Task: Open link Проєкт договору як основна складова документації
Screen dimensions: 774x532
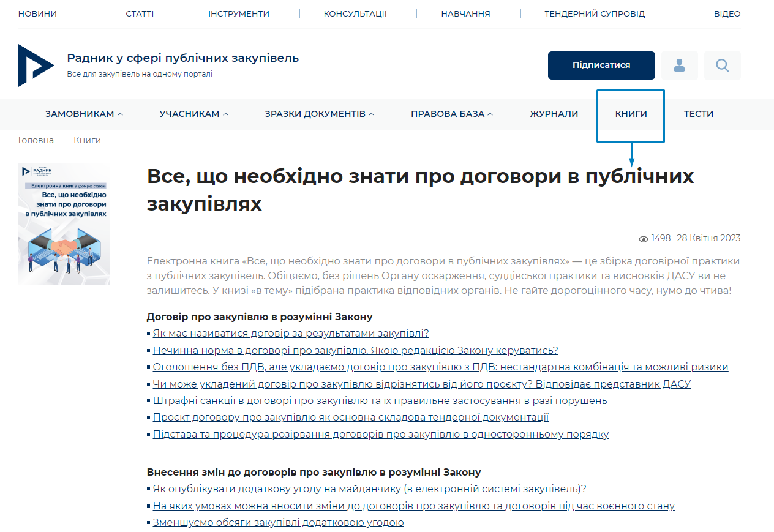Action: pyautogui.click(x=350, y=418)
